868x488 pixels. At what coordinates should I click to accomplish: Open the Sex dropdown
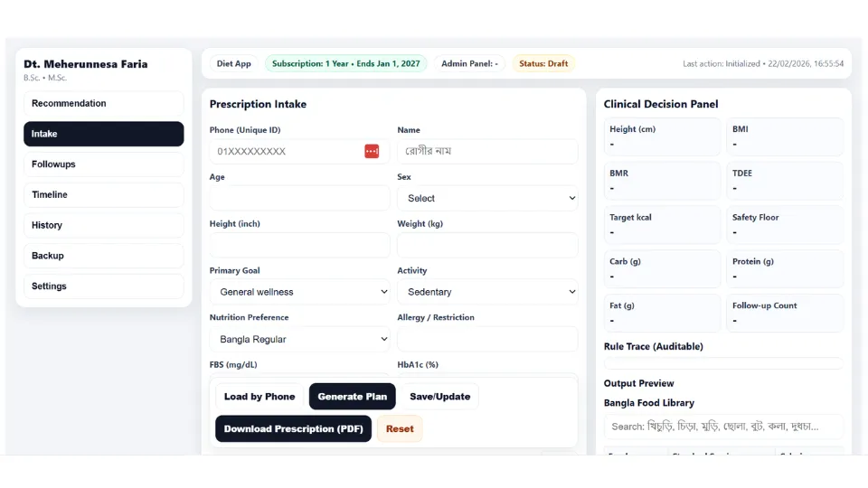click(487, 198)
